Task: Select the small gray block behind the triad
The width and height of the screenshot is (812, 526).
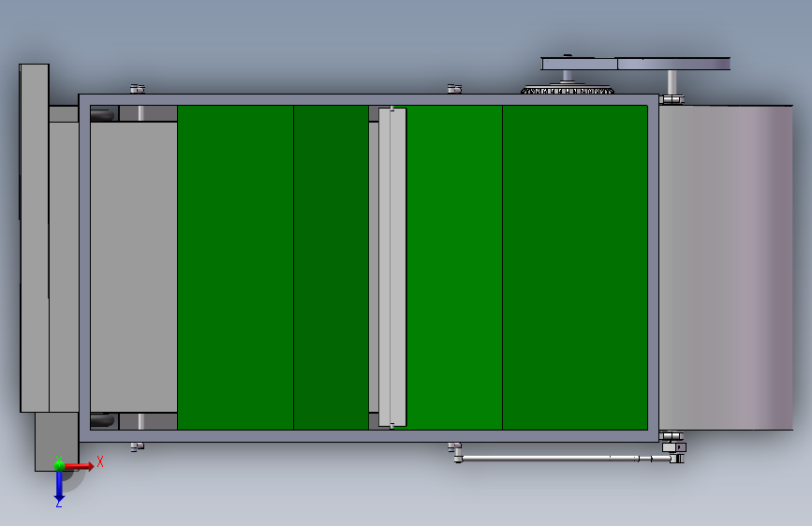Action: click(56, 442)
